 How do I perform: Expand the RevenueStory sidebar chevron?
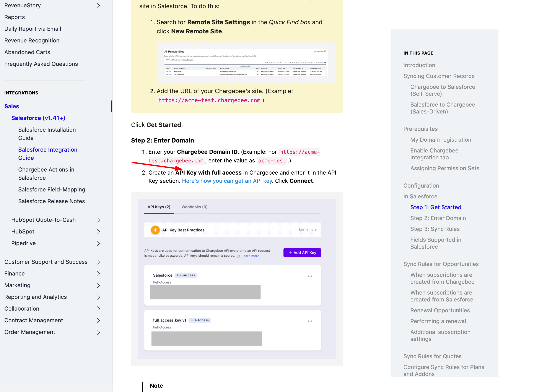99,5
